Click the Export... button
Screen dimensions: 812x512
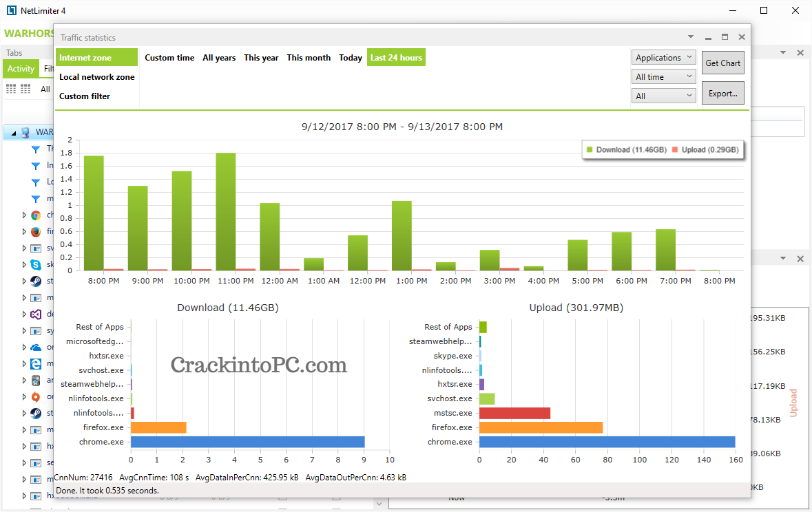723,93
